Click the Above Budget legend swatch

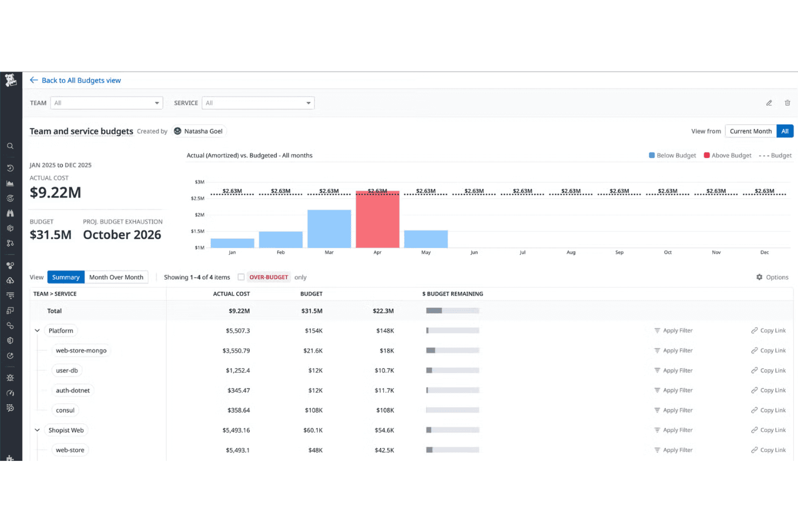707,155
